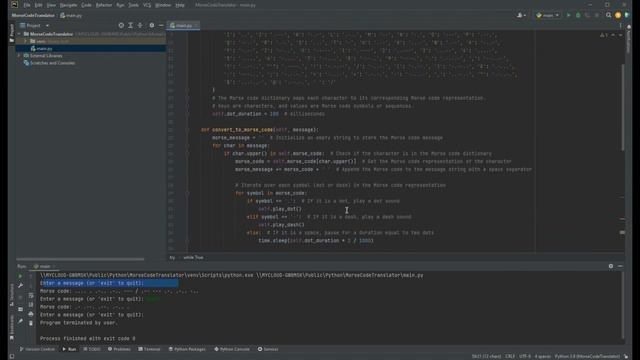Click highlighted 'Enter a message' console line
The height and width of the screenshot is (360, 640).
[109, 283]
